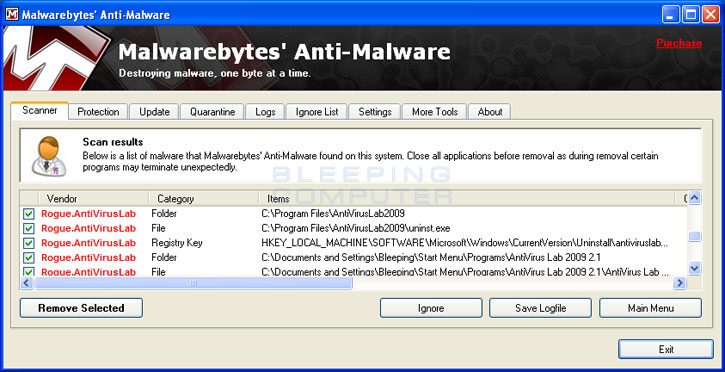The image size is (725, 372).
Task: Click the vertical scrollbar thumb
Action: 694,237
